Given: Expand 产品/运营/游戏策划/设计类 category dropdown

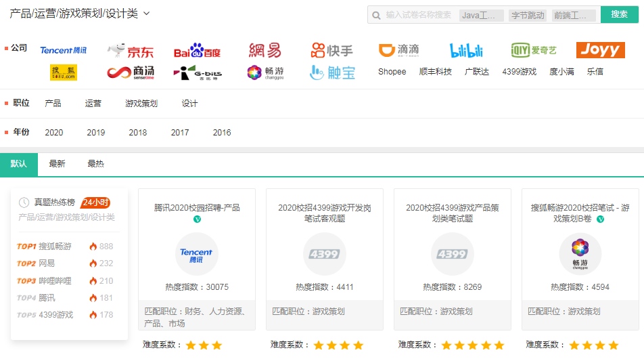Looking at the screenshot, I should point(80,14).
